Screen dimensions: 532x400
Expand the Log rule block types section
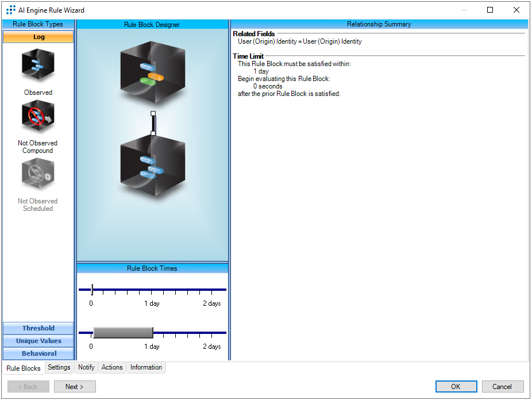click(38, 37)
